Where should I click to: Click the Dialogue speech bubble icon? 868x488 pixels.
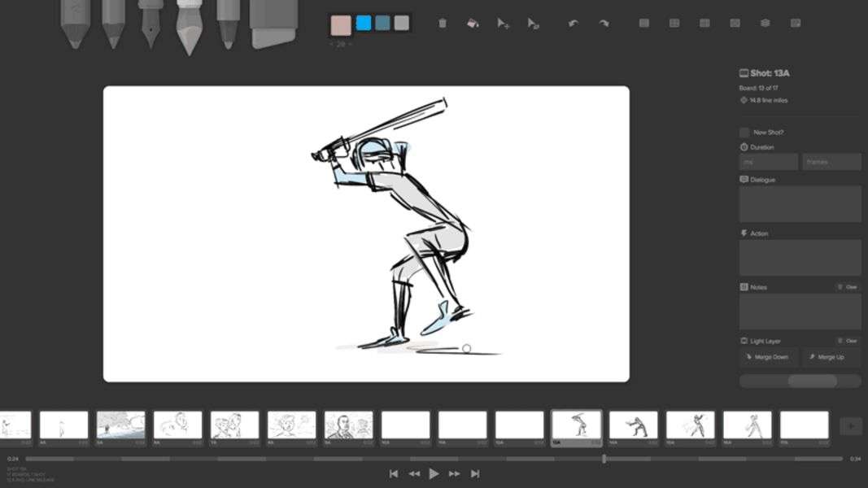pyautogui.click(x=744, y=179)
